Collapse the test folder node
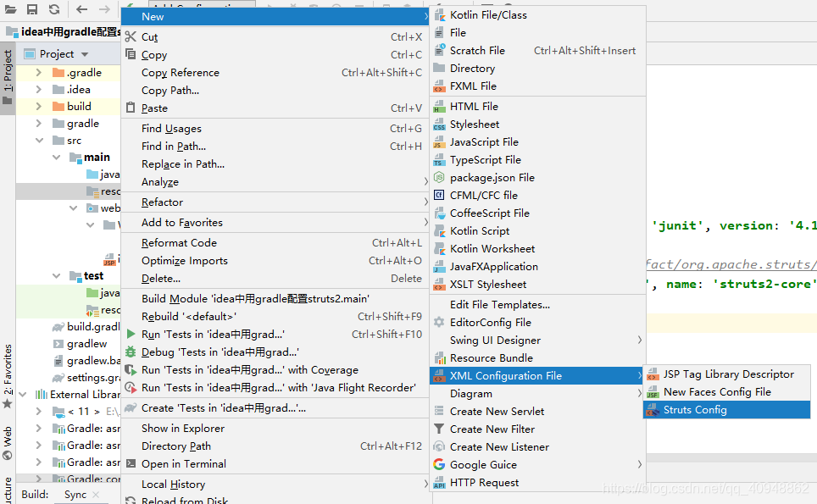The height and width of the screenshot is (504, 817). [56, 276]
